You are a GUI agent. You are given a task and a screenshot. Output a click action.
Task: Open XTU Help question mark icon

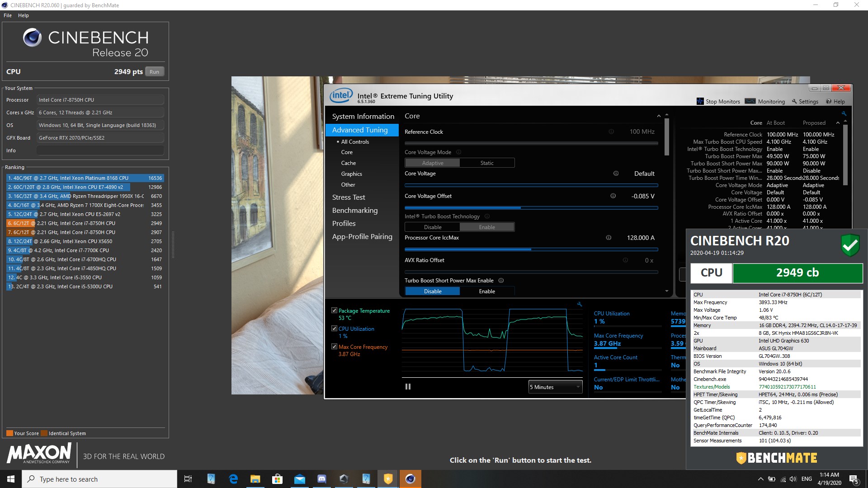pyautogui.click(x=829, y=101)
